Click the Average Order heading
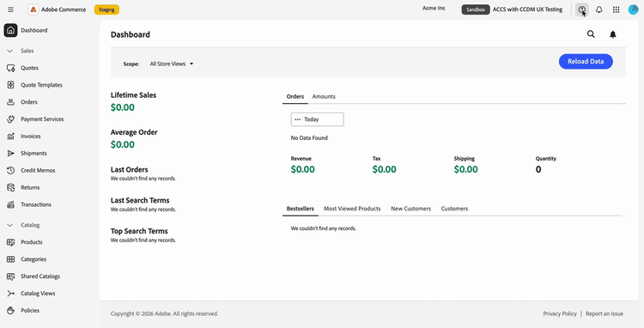 (x=134, y=132)
